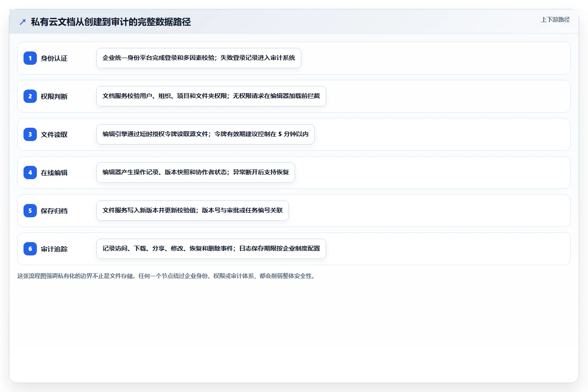Select step number badge 5
588x392 pixels.
pyautogui.click(x=30, y=211)
